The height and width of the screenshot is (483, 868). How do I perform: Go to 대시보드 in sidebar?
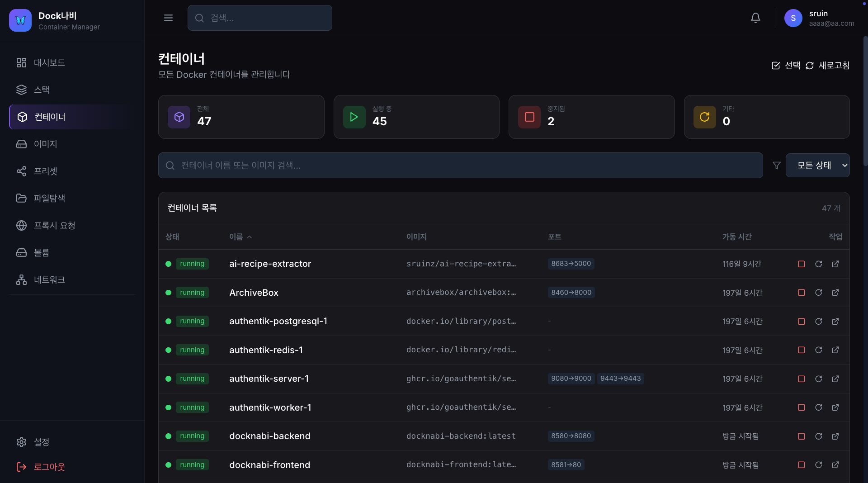click(x=49, y=63)
